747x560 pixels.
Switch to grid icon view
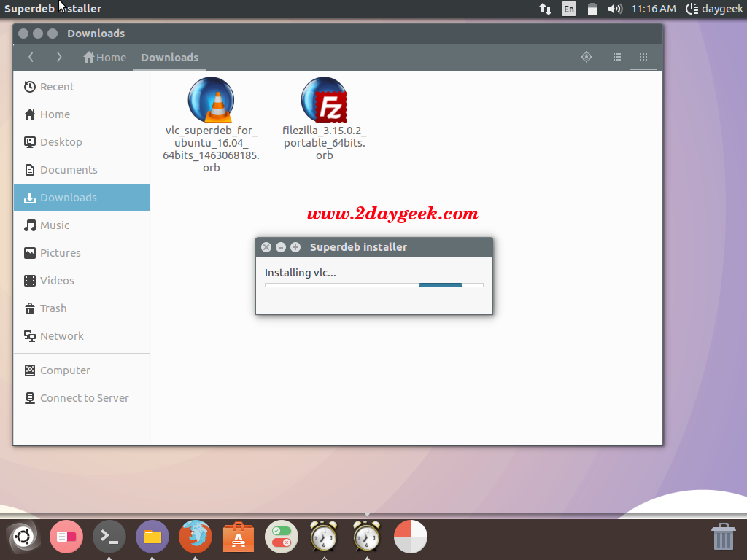click(643, 57)
